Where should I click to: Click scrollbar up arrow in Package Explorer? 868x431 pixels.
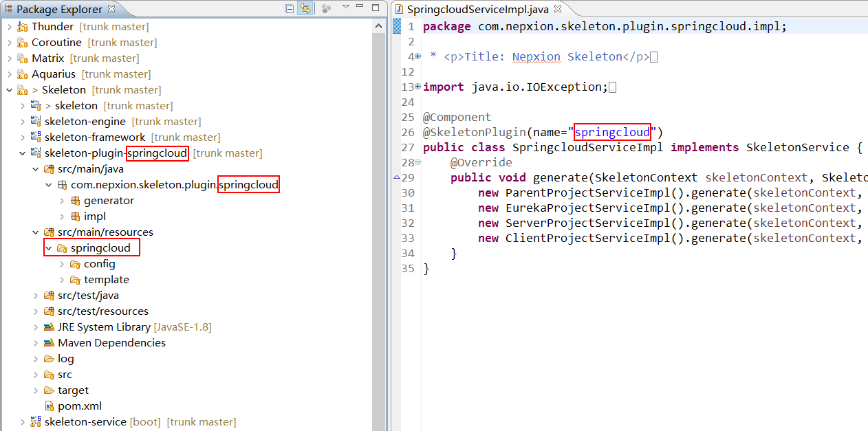378,25
